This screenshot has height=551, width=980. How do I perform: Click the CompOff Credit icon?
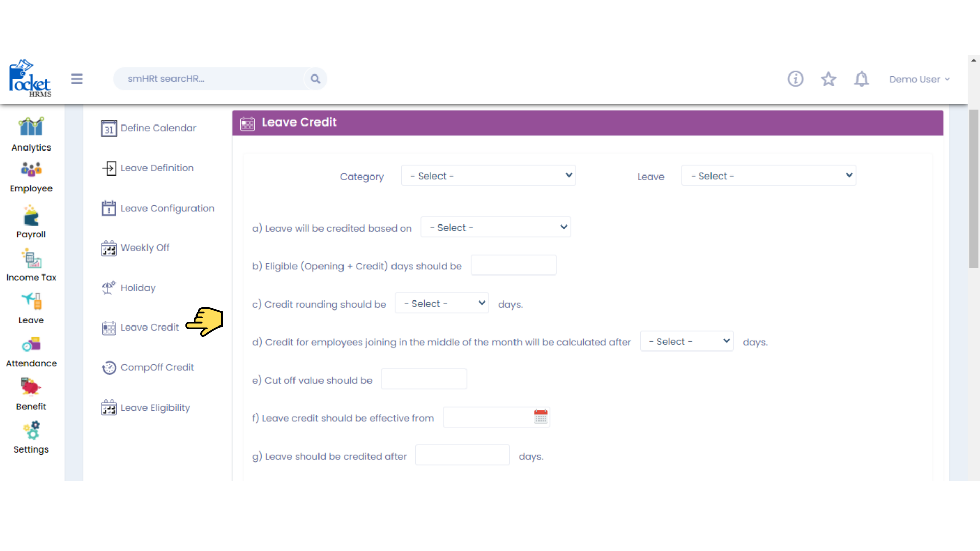pos(109,368)
